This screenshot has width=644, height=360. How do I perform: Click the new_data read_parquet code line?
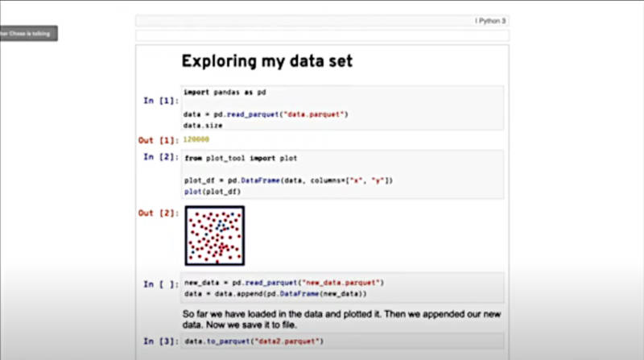(x=284, y=283)
